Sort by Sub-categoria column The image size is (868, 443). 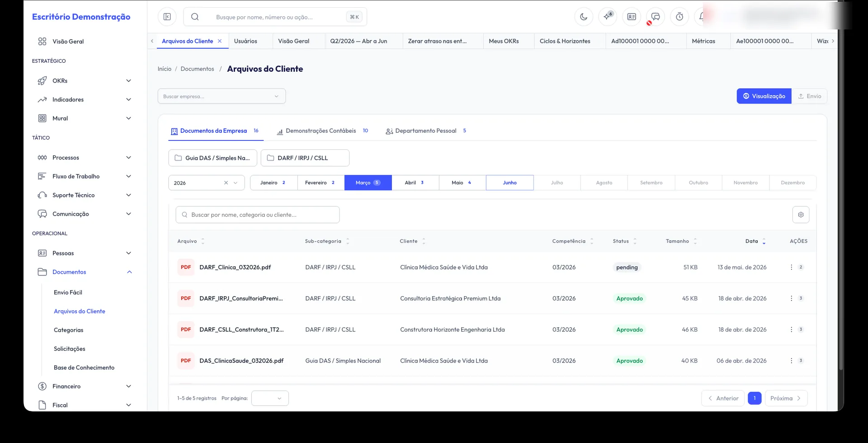(x=348, y=241)
